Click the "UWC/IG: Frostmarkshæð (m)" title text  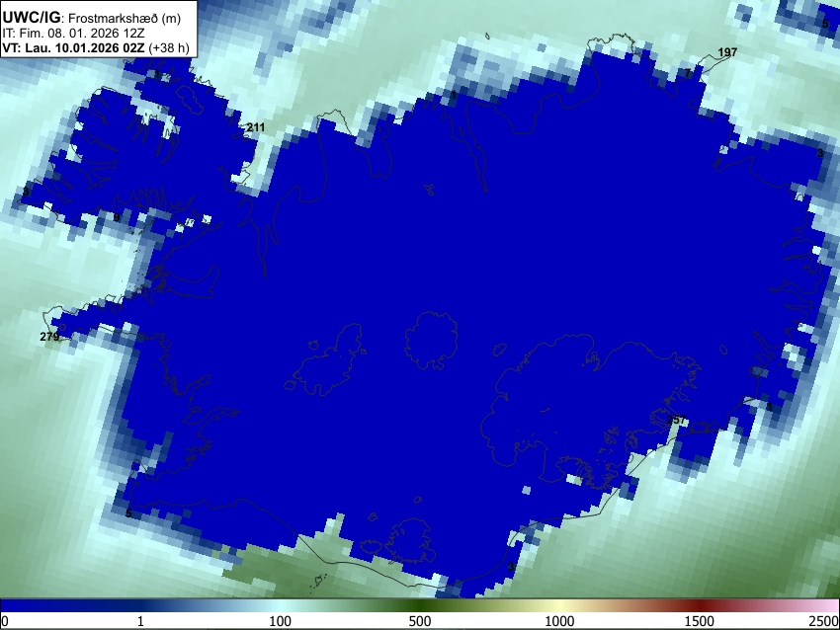(x=92, y=18)
